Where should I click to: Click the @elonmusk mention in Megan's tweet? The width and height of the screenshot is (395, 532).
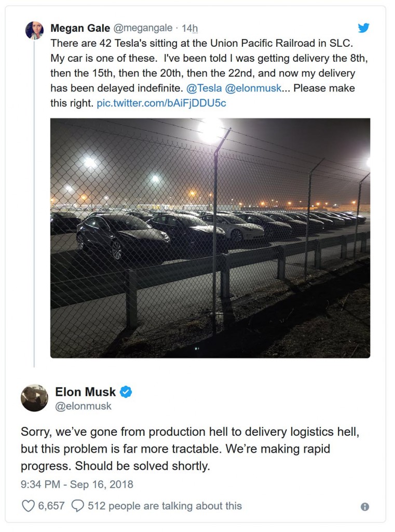point(253,88)
